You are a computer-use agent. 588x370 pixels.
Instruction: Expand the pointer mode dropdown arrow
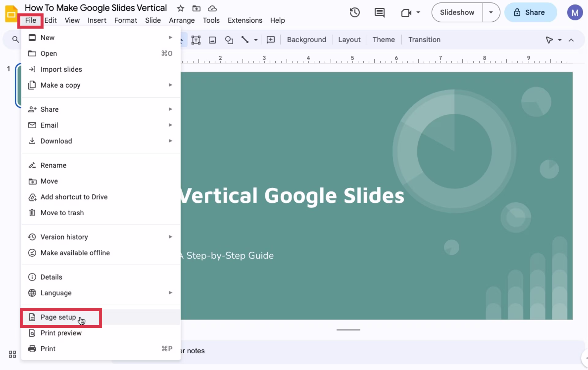pyautogui.click(x=560, y=40)
